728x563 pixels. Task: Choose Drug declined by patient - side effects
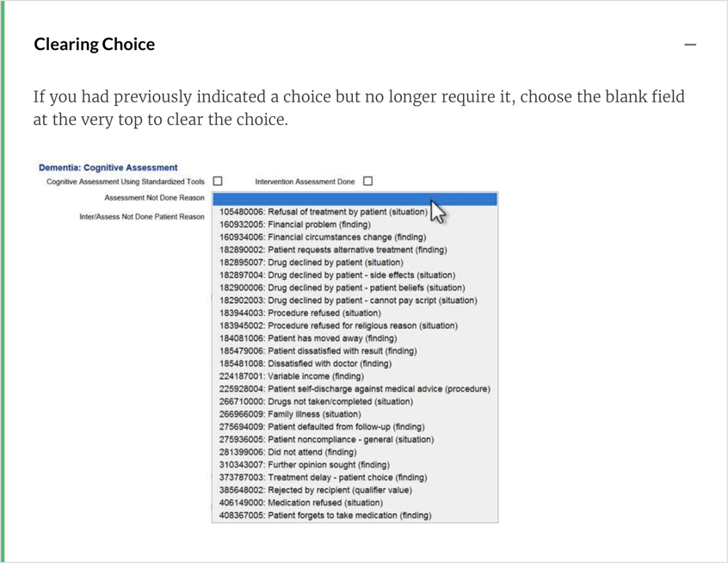[336, 275]
